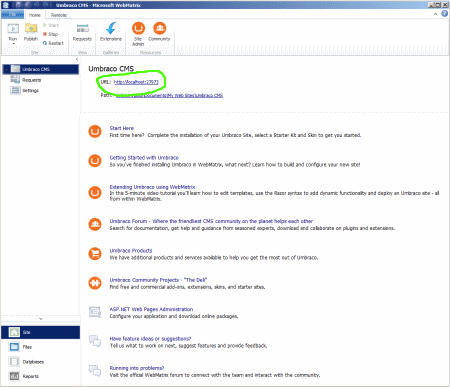Click the icon beside Extending Umbraco using WebMatrix

pyautogui.click(x=95, y=192)
